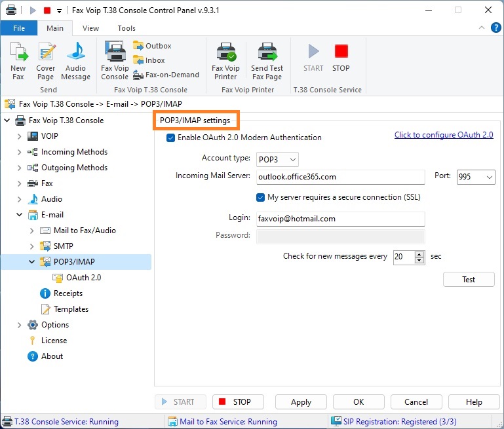
Task: Click the quick access red stop icon
Action: point(47,10)
